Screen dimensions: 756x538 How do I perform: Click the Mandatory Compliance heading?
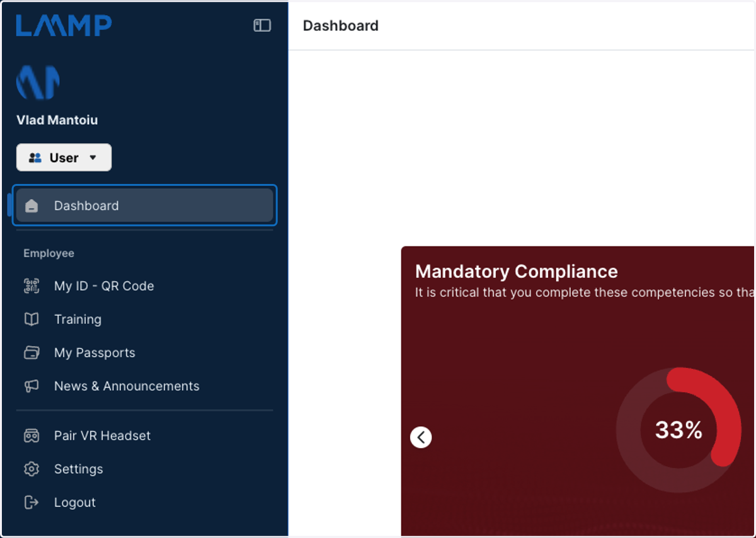click(517, 272)
